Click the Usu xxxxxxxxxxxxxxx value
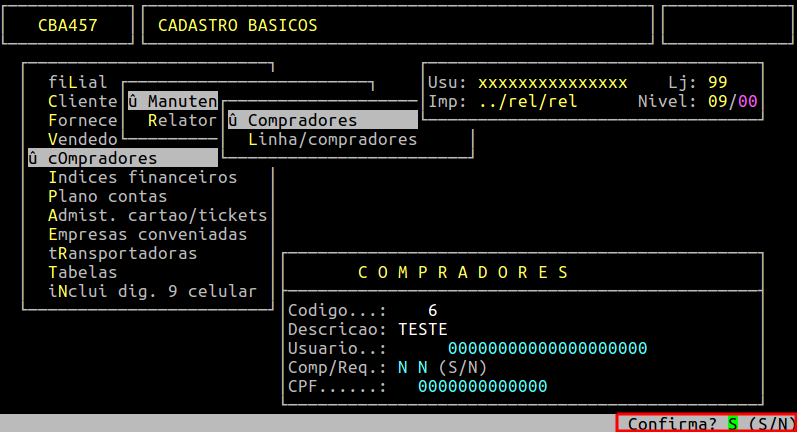Viewport: 797px width, 432px height. tap(553, 82)
